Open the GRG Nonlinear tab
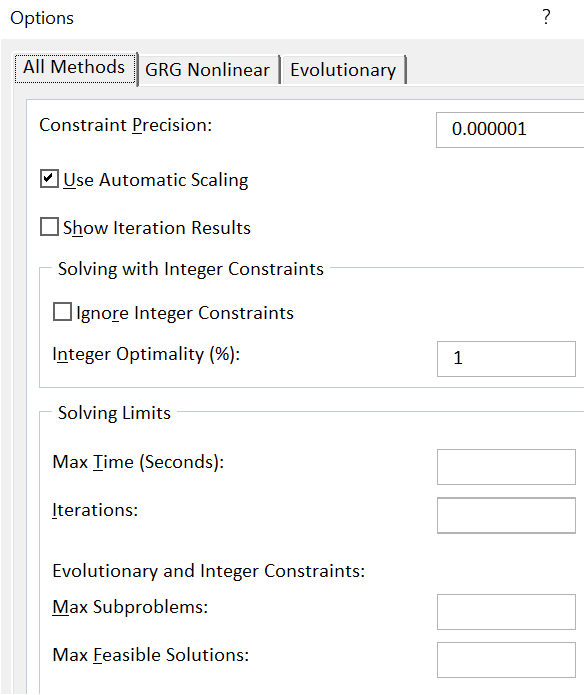Image resolution: width=585 pixels, height=695 pixels. 207,70
